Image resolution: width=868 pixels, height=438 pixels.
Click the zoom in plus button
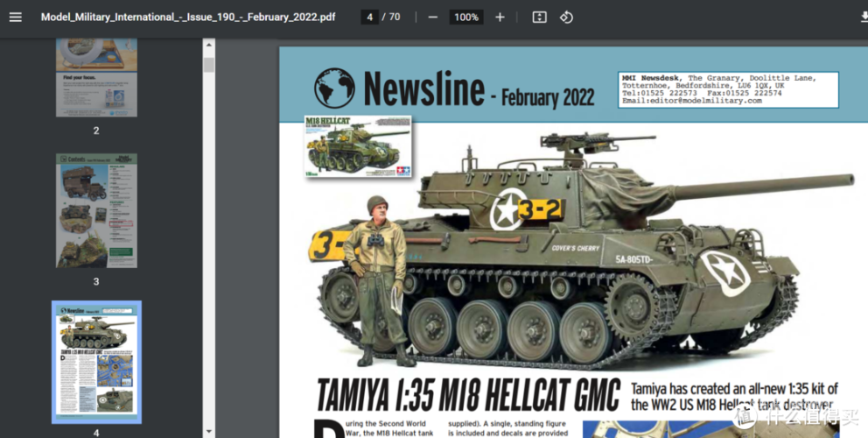[x=500, y=18]
